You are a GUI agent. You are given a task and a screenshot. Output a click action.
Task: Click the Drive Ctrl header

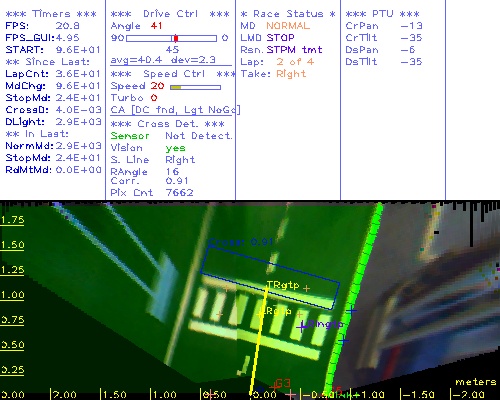pos(170,14)
